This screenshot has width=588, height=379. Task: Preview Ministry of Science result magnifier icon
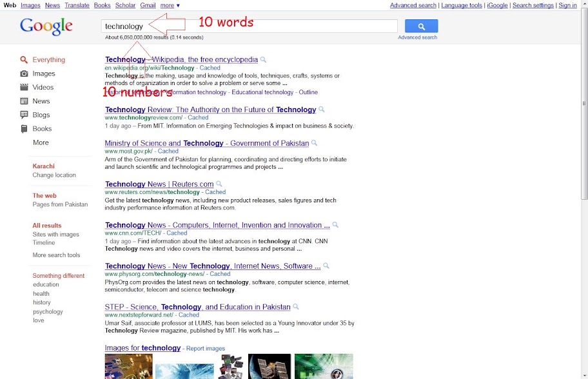click(x=314, y=143)
